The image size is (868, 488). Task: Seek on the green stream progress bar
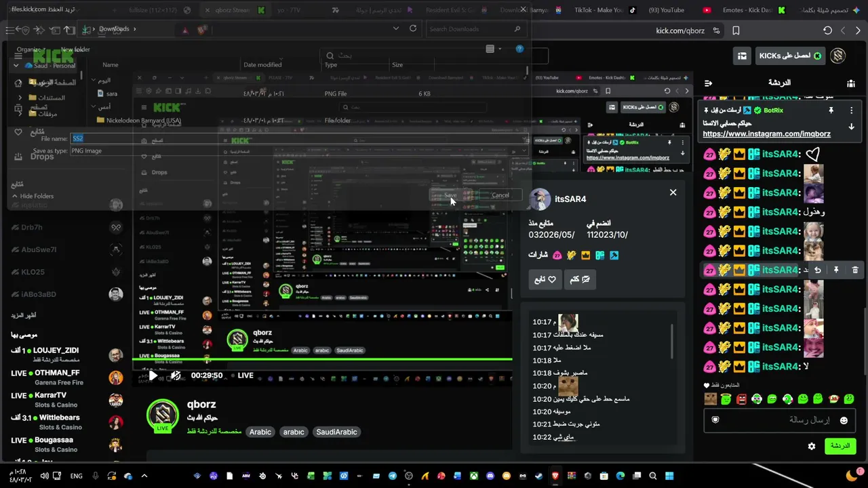click(x=322, y=359)
